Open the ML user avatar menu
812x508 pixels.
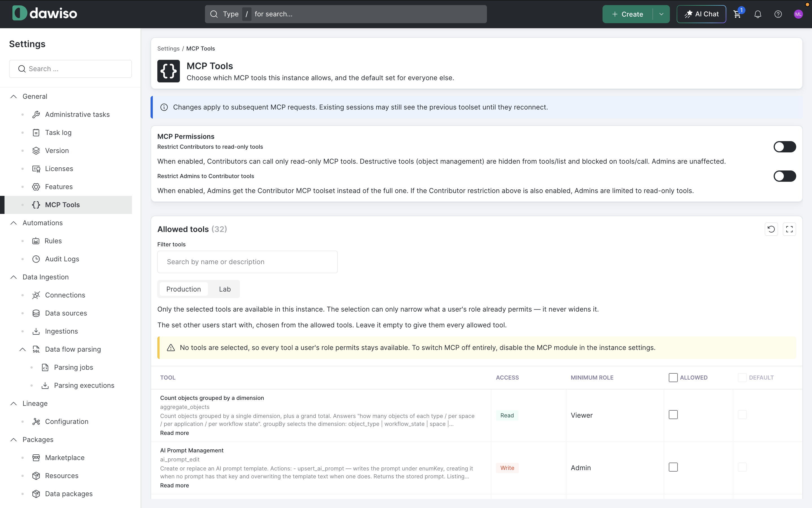[798, 14]
